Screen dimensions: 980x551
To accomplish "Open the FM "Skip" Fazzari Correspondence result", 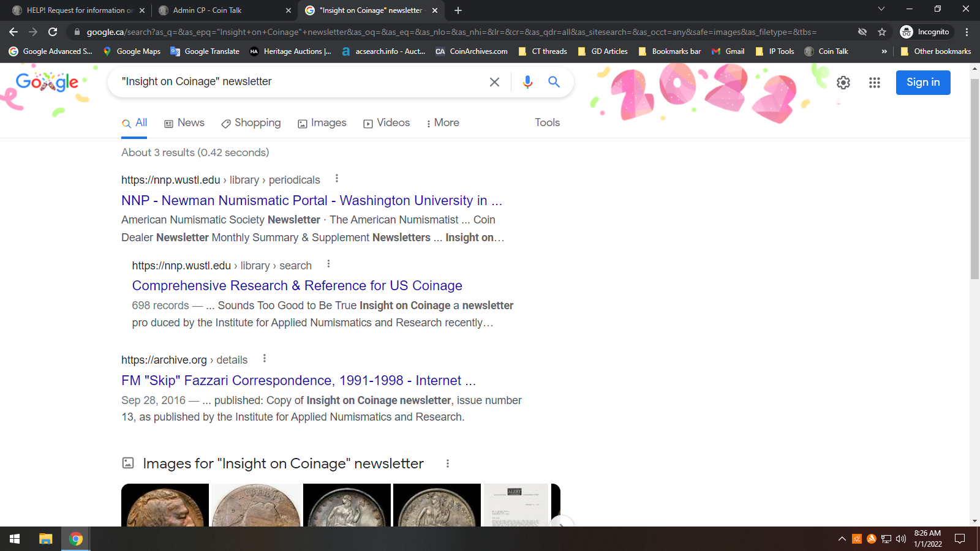I will (298, 381).
